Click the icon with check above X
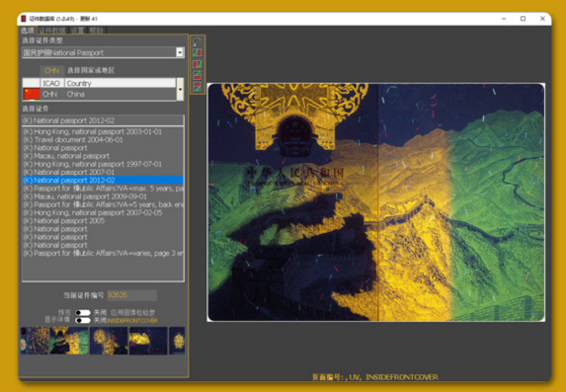Viewport: 566px width, 392px height. [x=198, y=75]
